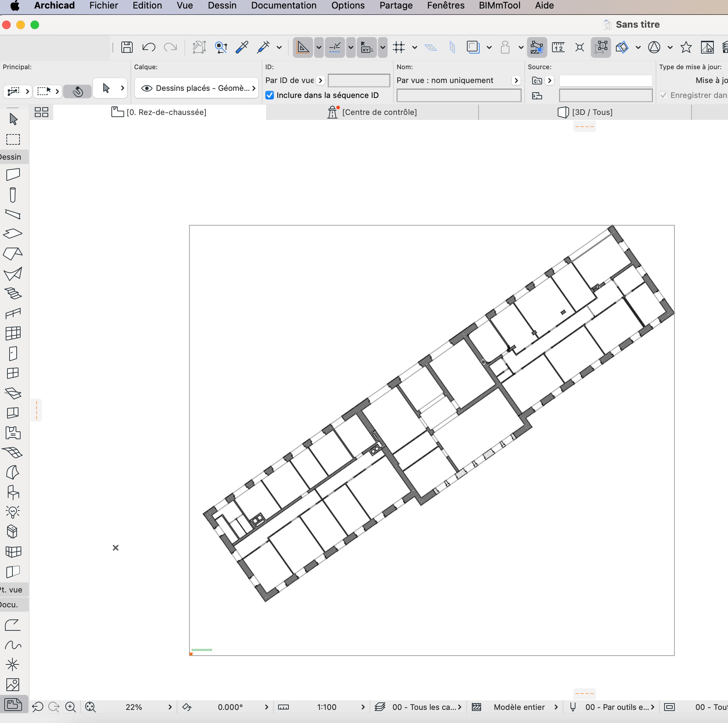Screen dimensions: 728x723
Task: Select the Wall tool
Action: [13, 175]
